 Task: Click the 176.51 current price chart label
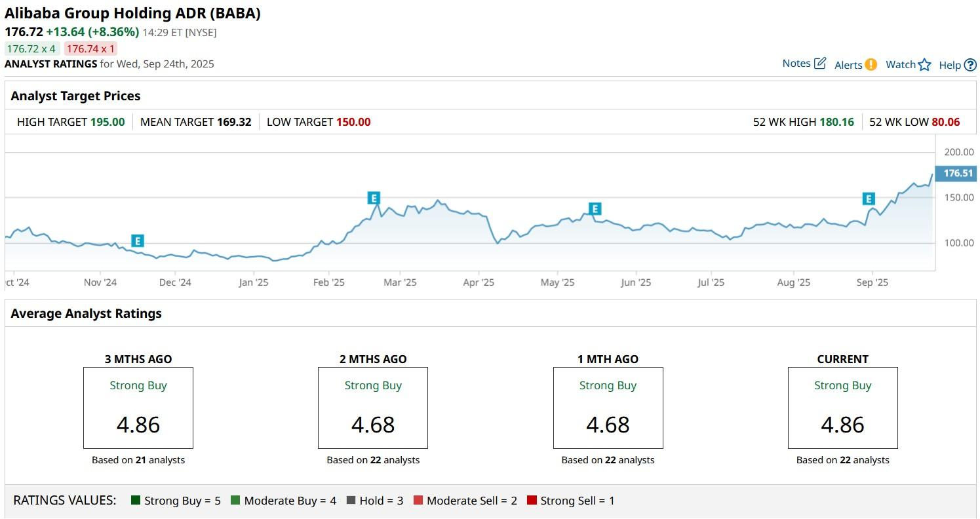pos(958,173)
